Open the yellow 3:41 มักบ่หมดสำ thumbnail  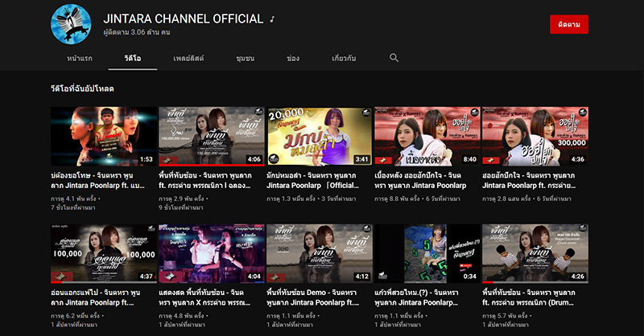pyautogui.click(x=320, y=137)
